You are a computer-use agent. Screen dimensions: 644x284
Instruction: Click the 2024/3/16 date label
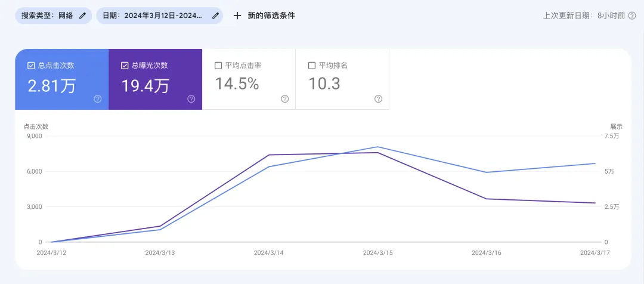coord(487,253)
